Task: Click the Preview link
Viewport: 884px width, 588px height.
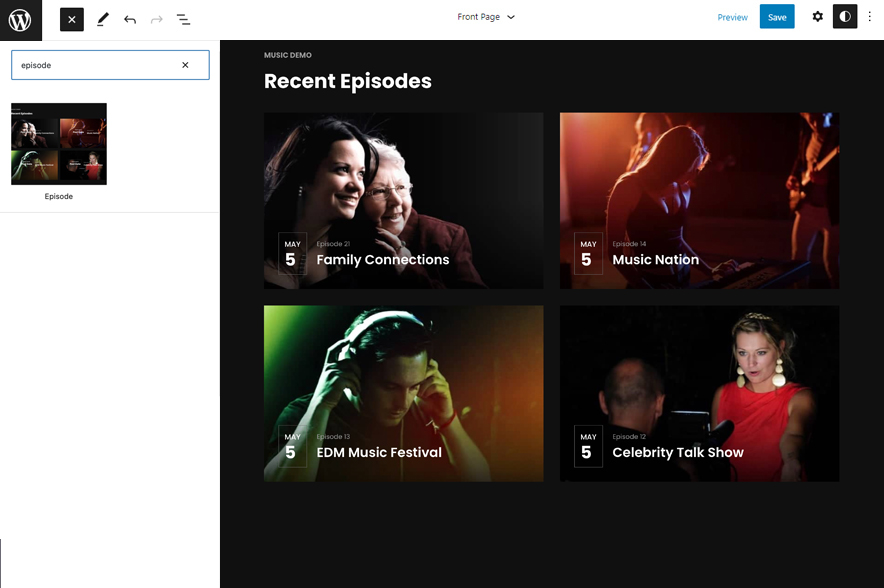Action: click(732, 17)
